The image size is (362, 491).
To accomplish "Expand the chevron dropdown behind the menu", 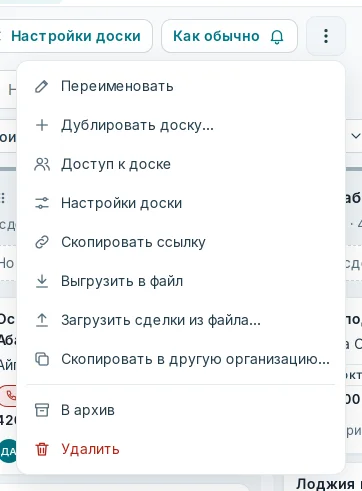I will 355,136.
